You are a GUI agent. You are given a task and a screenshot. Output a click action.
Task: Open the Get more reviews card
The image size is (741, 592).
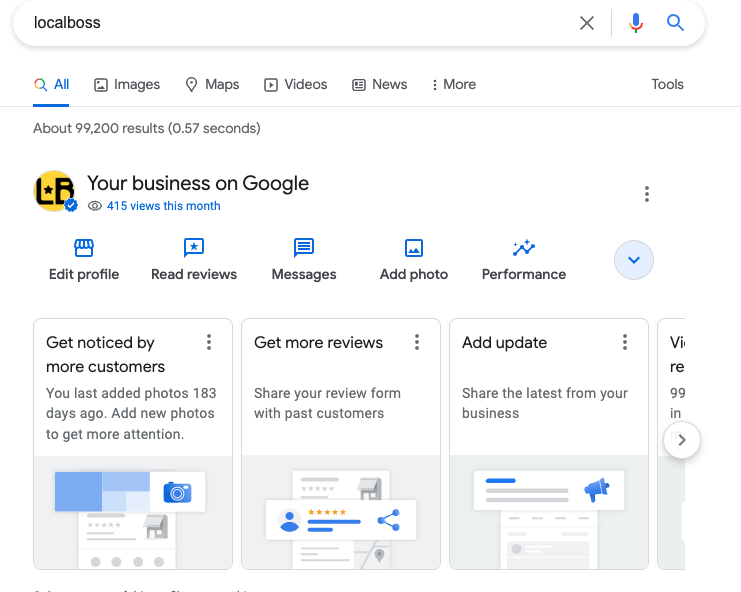pyautogui.click(x=341, y=444)
